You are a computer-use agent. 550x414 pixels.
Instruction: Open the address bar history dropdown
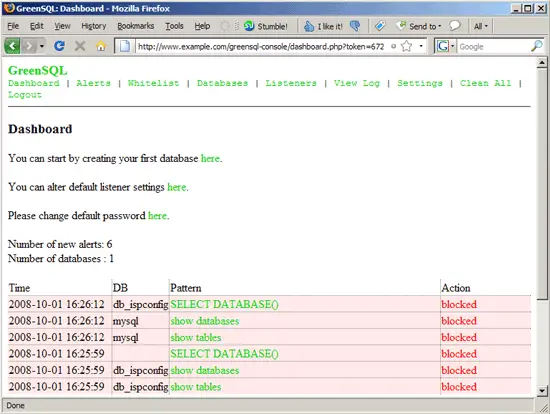(421, 46)
